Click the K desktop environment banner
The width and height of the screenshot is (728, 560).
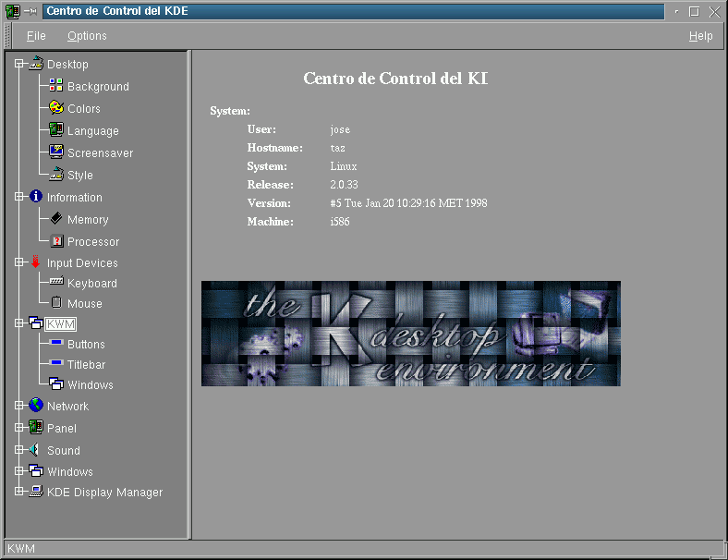410,334
